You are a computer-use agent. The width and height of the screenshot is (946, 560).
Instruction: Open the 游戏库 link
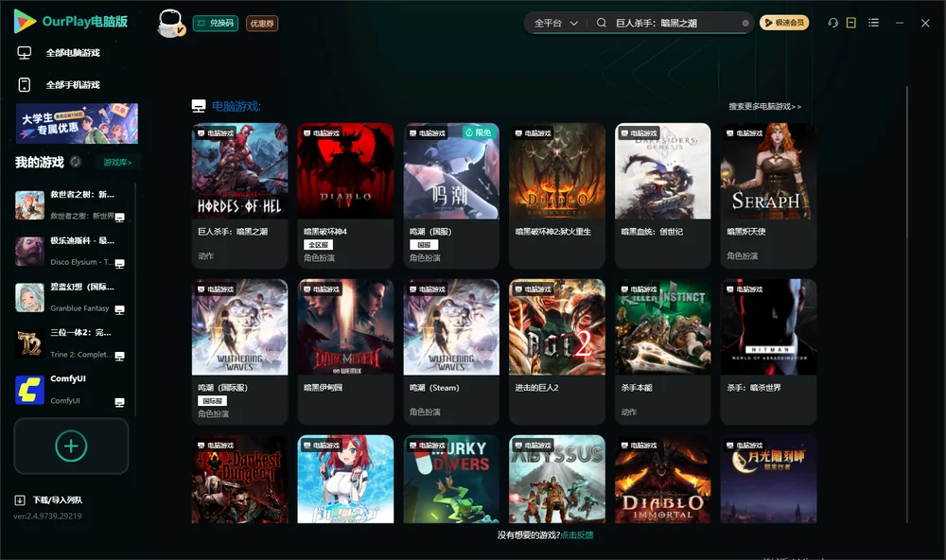click(117, 162)
